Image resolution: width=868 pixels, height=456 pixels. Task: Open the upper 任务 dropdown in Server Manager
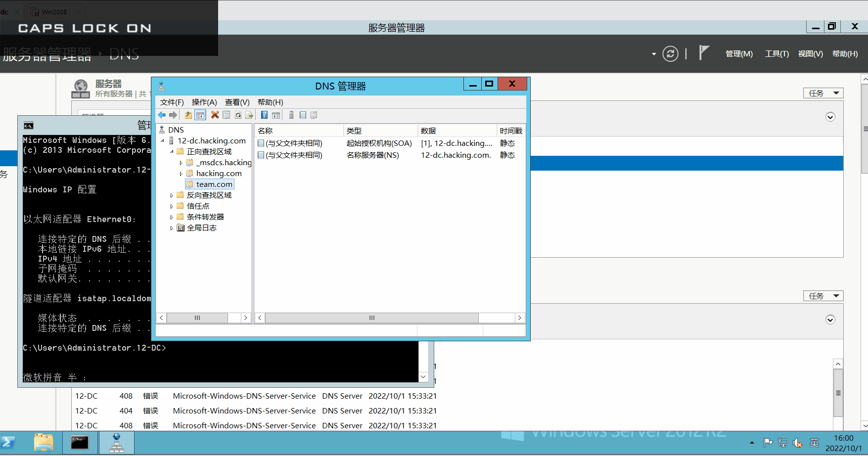(823, 93)
